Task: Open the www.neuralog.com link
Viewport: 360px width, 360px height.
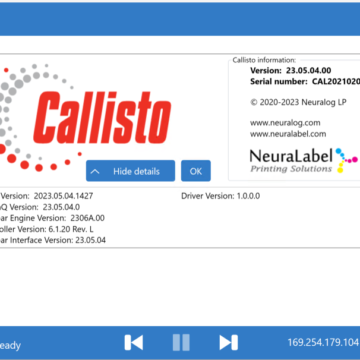Action: 285,123
